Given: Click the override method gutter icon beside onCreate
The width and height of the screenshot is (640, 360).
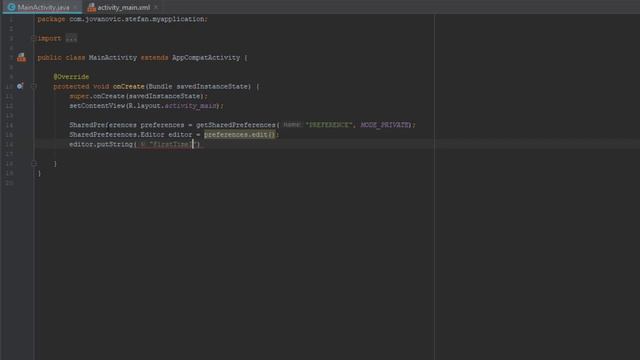Looking at the screenshot, I should coord(20,86).
